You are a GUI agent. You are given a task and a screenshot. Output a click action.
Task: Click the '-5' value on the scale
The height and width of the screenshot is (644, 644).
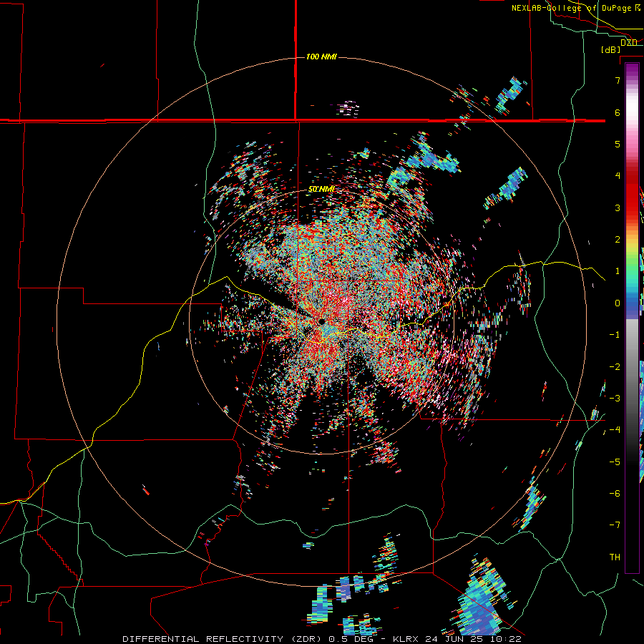coord(615,462)
